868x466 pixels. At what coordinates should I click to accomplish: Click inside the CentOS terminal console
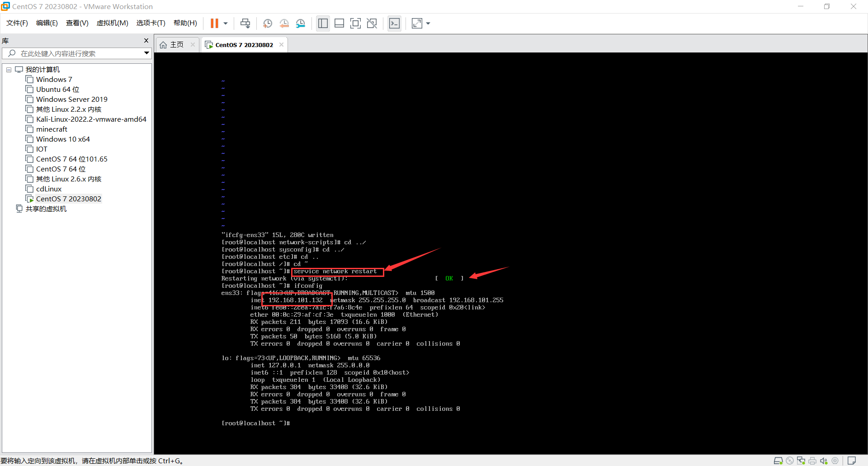pyautogui.click(x=510, y=253)
